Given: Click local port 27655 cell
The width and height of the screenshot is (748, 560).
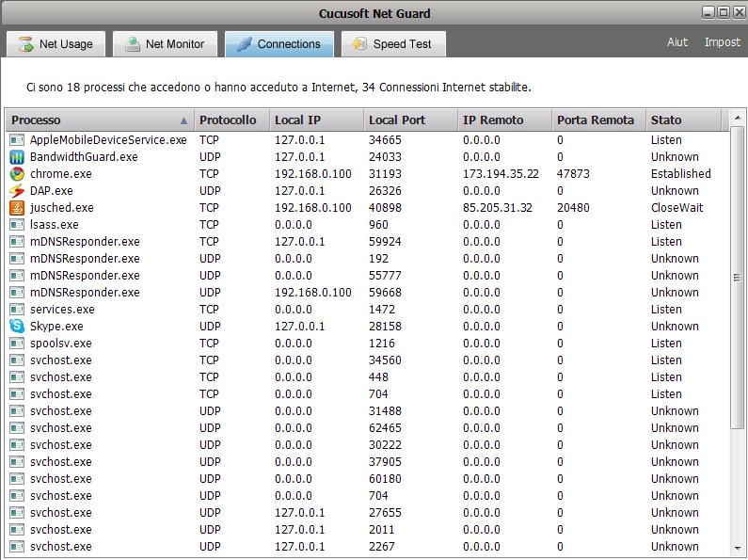Looking at the screenshot, I should (385, 512).
